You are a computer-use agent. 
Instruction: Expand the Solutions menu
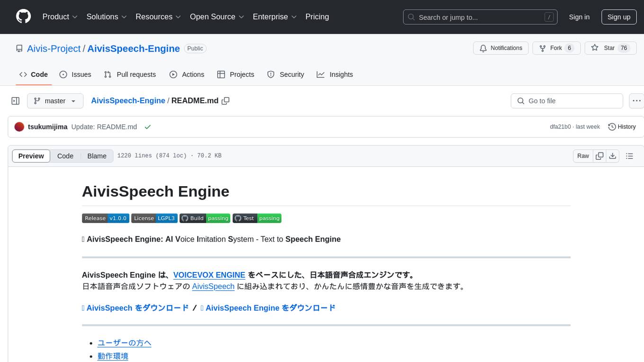coord(107,17)
